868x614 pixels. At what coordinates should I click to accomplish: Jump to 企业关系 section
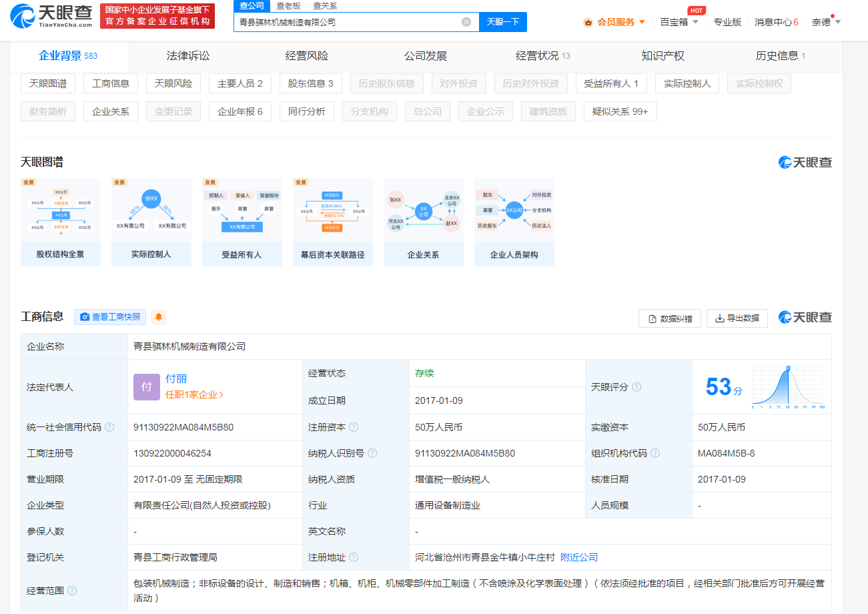click(x=111, y=111)
